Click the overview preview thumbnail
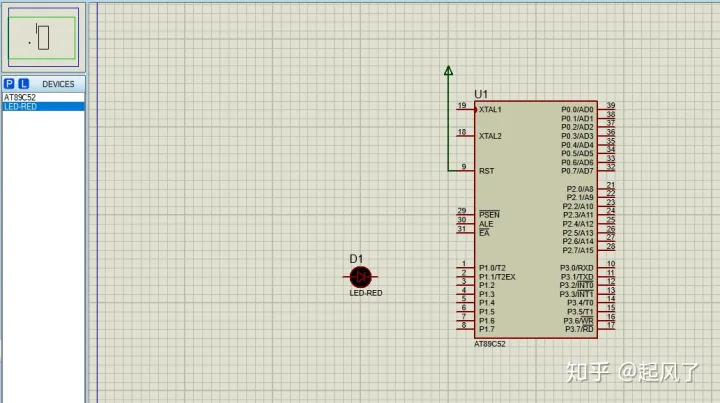 43,38
